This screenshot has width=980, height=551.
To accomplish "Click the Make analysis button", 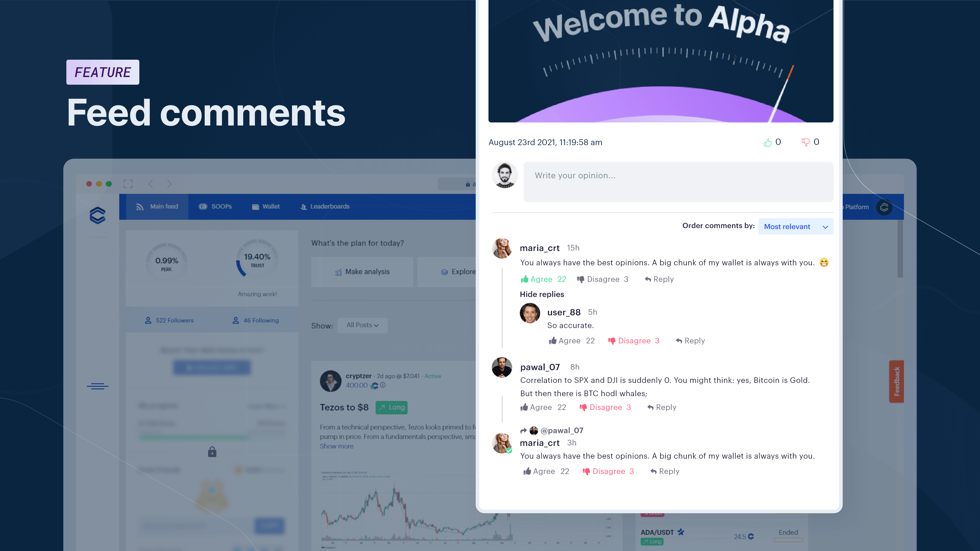I will click(361, 271).
